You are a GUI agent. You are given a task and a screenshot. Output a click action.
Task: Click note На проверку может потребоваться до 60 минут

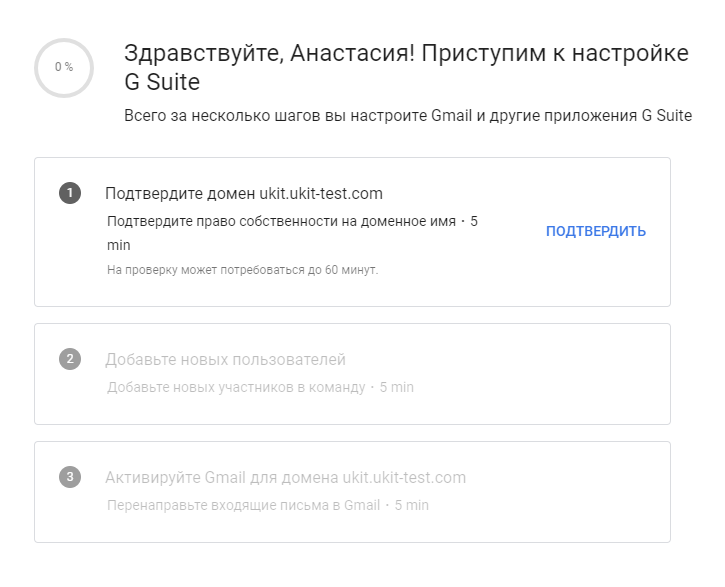(242, 269)
